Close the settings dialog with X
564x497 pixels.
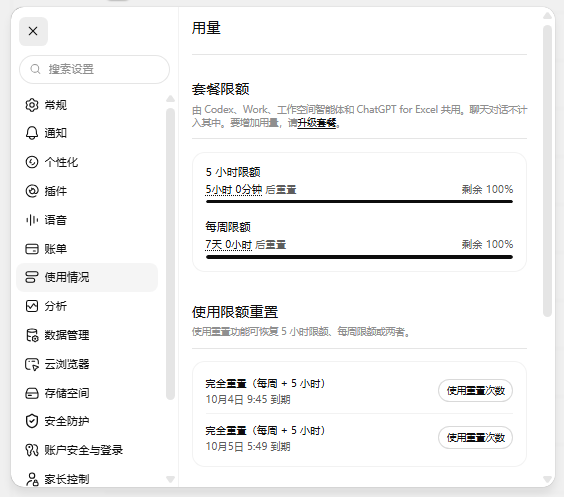(33, 31)
